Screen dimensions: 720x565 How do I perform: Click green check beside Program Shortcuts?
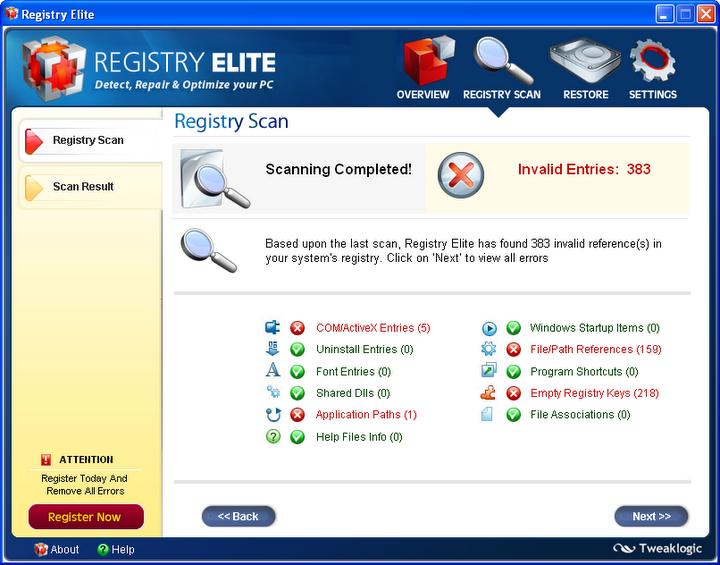tap(513, 372)
